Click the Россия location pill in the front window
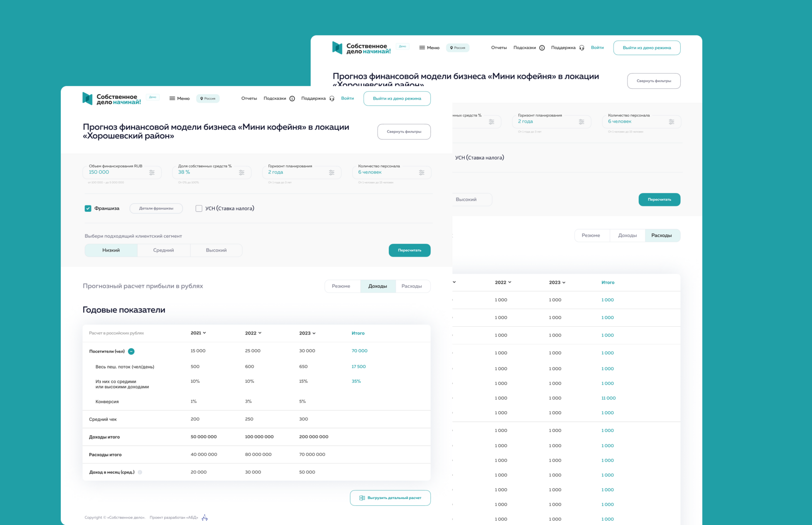Viewport: 812px width, 525px height. (208, 98)
